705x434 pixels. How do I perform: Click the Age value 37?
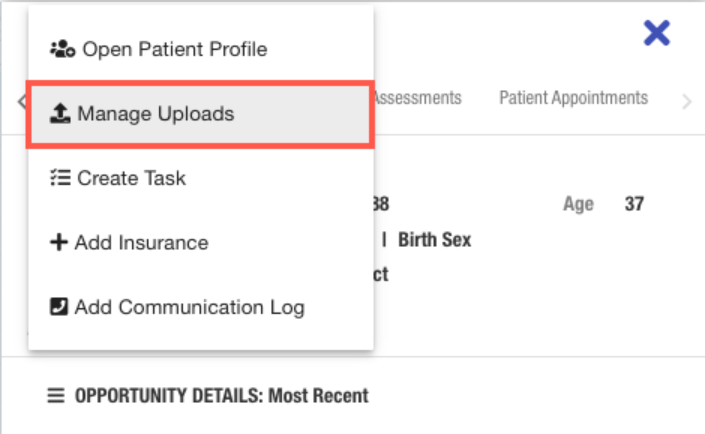pyautogui.click(x=634, y=205)
